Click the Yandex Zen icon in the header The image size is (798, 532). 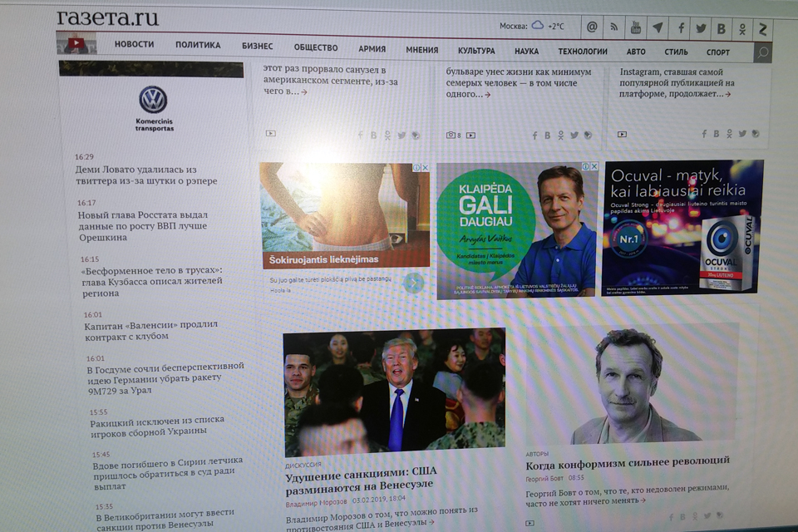click(762, 29)
